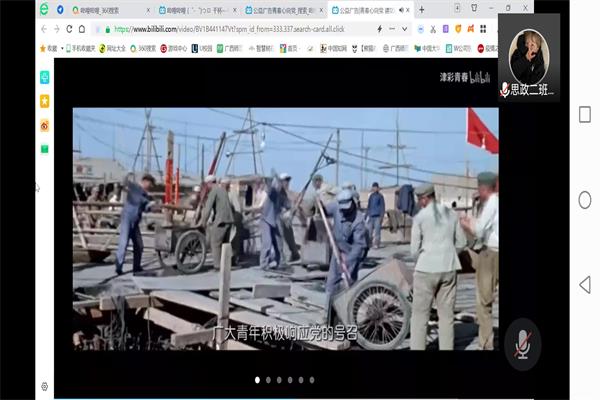
Task: Open the 中国大学 bookmark
Action: point(427,49)
